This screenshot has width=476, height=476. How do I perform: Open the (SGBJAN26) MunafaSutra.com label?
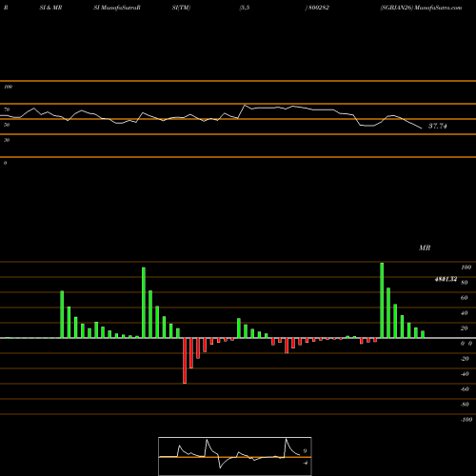click(421, 8)
